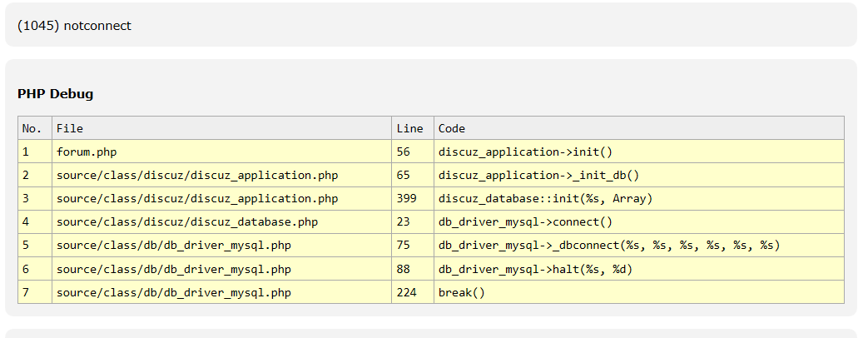Click the "Code" column header

(x=452, y=128)
